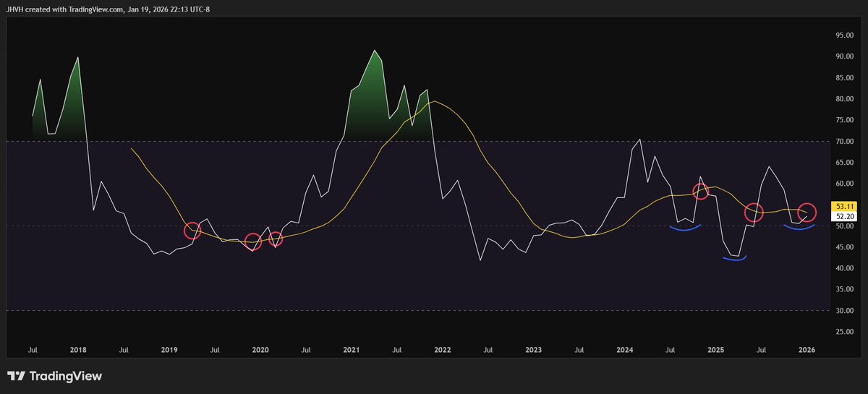Click the Jul label between 2021 and 2022
Screen dimensions: 868x394
397,350
